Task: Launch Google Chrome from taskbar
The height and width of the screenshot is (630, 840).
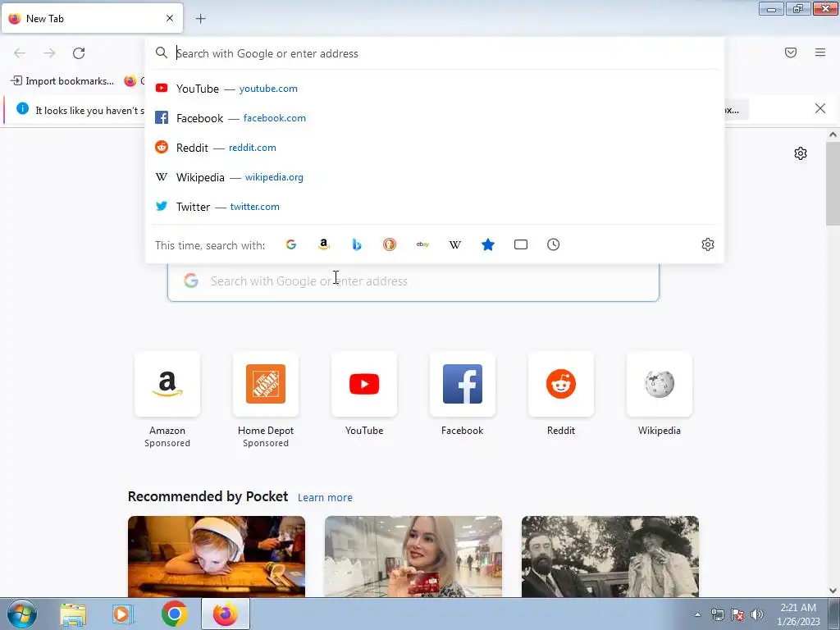Action: [x=174, y=614]
